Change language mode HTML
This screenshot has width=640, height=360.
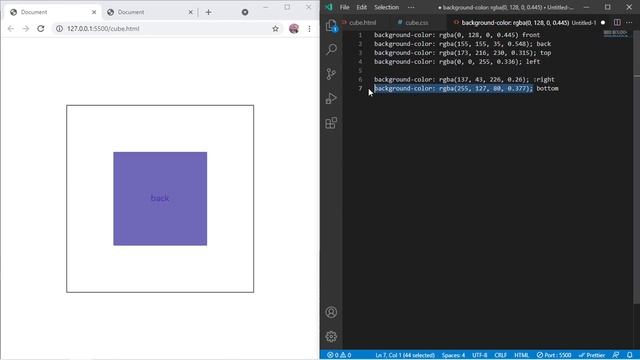pyautogui.click(x=521, y=355)
